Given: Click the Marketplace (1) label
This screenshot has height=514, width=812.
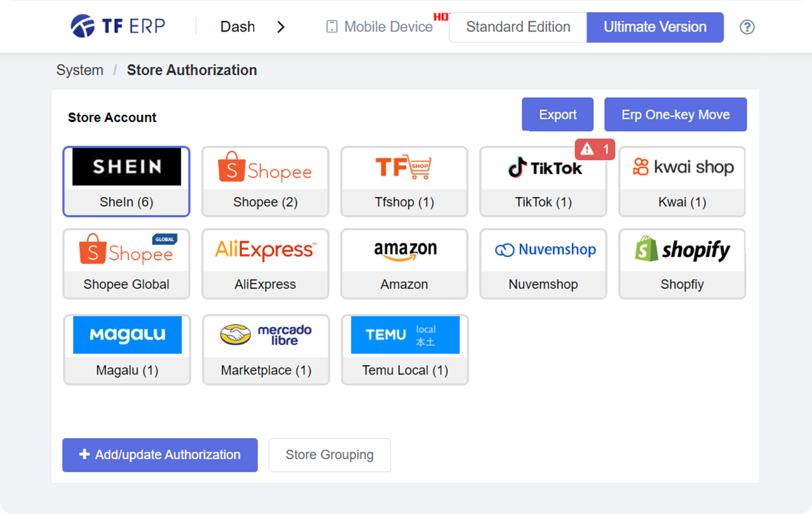Looking at the screenshot, I should (266, 370).
